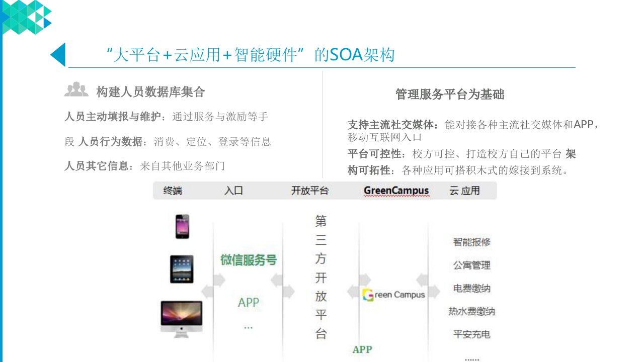Click the teal mosaic logo in top corner
Viewport: 644px width, 362px height.
(26, 17)
